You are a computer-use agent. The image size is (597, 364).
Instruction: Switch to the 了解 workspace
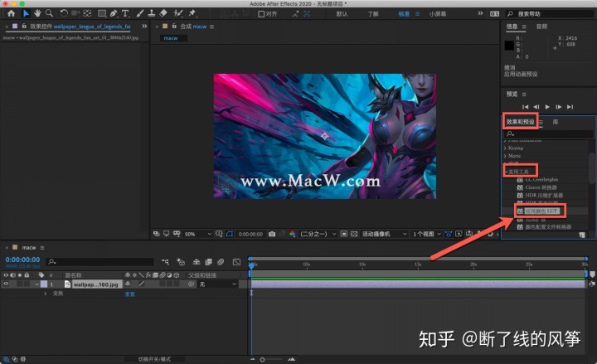click(373, 14)
